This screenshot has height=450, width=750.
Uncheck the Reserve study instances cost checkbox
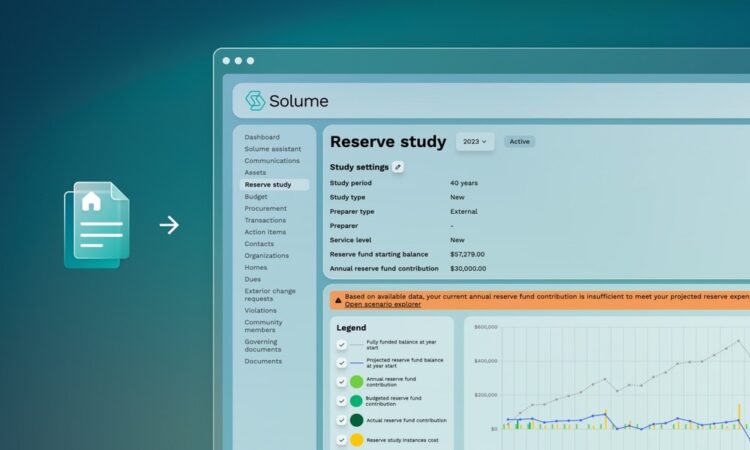(341, 439)
